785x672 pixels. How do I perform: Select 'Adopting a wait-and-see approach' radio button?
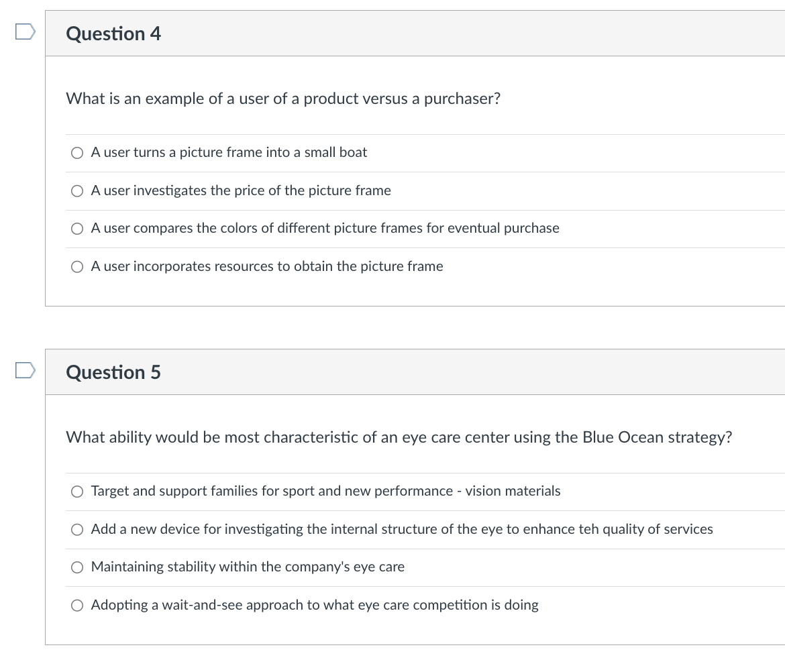(x=77, y=606)
